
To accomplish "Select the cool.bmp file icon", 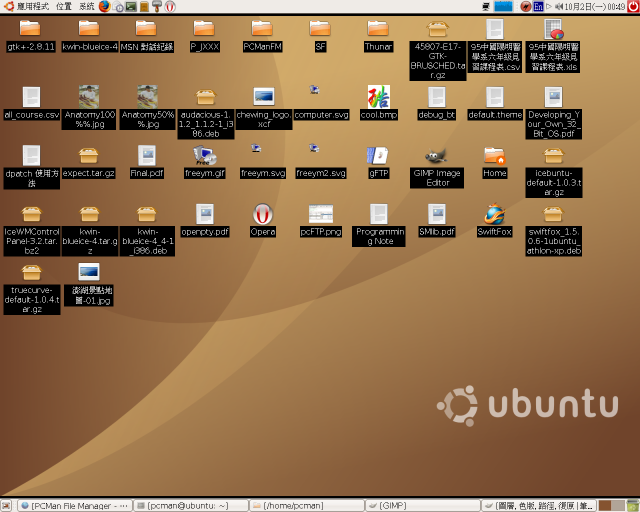I will tap(378, 97).
